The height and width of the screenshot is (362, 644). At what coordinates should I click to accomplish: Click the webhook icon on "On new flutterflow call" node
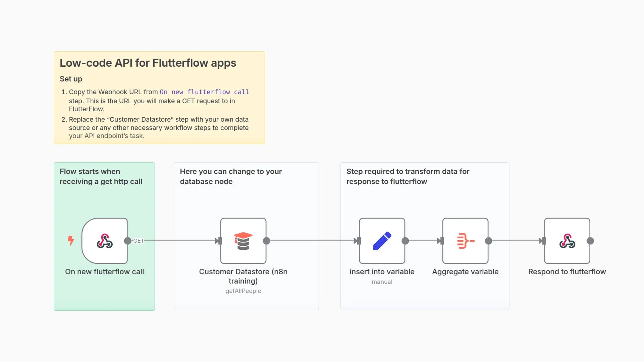(x=104, y=241)
